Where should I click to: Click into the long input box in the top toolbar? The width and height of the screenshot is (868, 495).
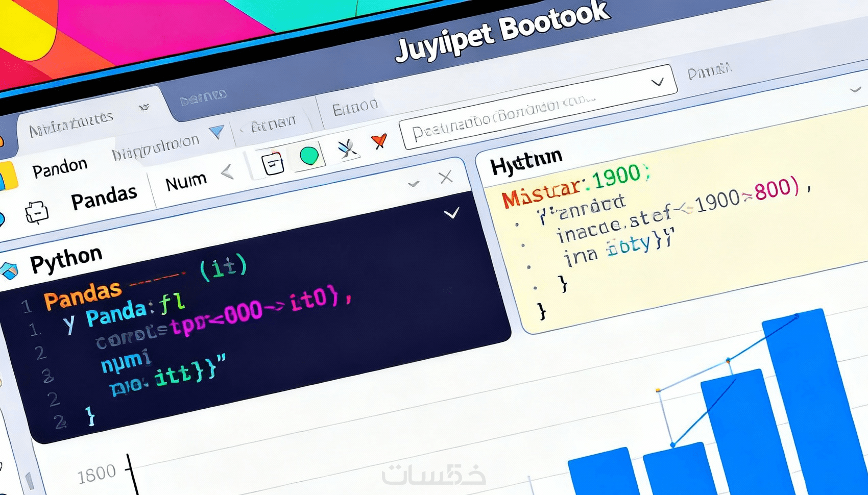(x=539, y=107)
